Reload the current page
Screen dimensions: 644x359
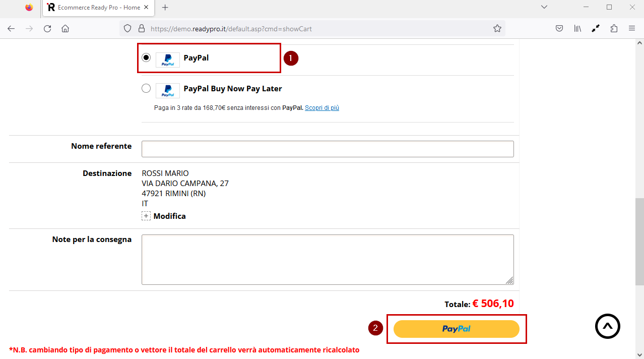coord(47,29)
